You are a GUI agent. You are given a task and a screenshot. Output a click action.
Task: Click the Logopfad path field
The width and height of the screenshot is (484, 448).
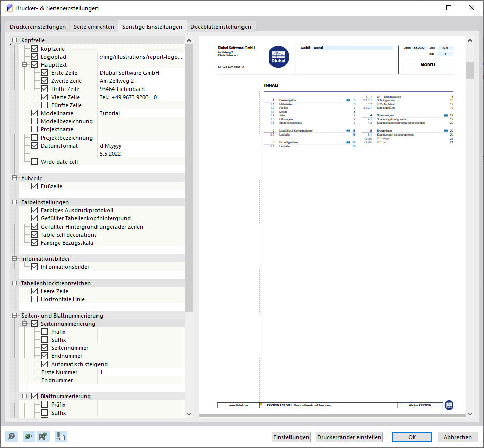(x=141, y=57)
